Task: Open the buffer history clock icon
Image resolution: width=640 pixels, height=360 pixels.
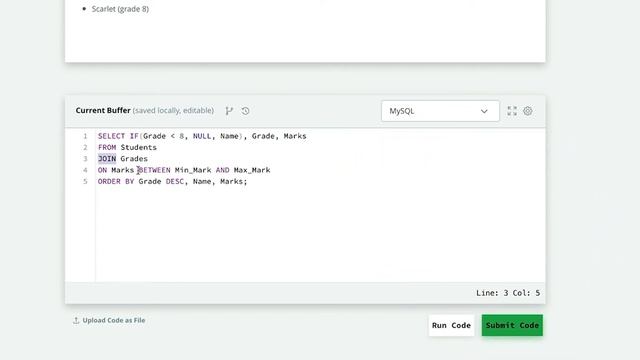Action: 245,111
